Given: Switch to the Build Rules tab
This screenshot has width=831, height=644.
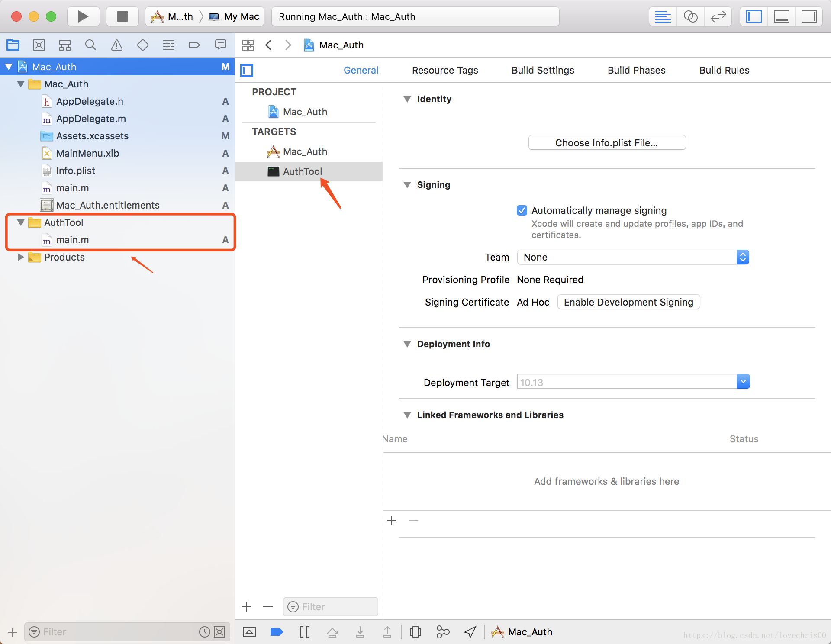Looking at the screenshot, I should click(724, 70).
